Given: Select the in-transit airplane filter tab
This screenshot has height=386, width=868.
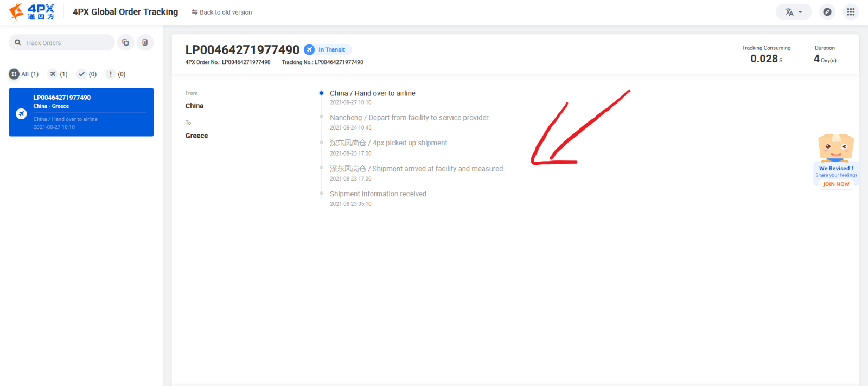Looking at the screenshot, I should point(58,74).
